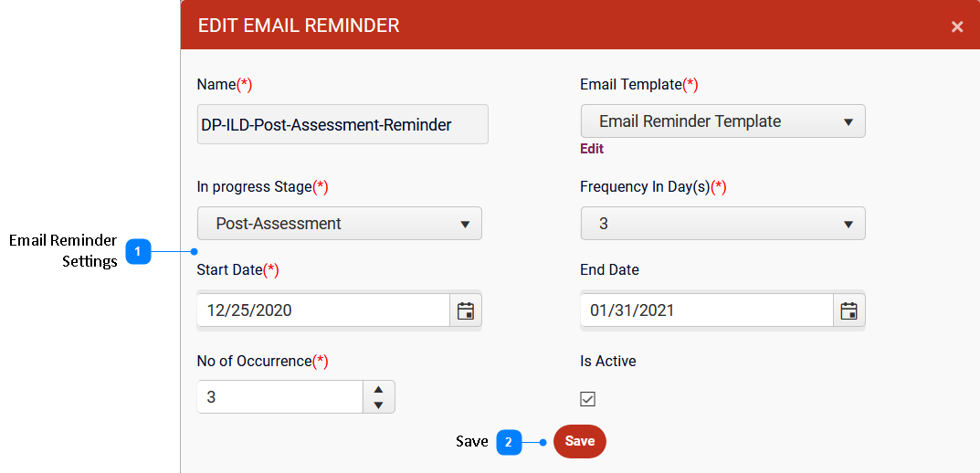Click the End Date field showing 01/31/2021
The width and height of the screenshot is (980, 473).
707,310
